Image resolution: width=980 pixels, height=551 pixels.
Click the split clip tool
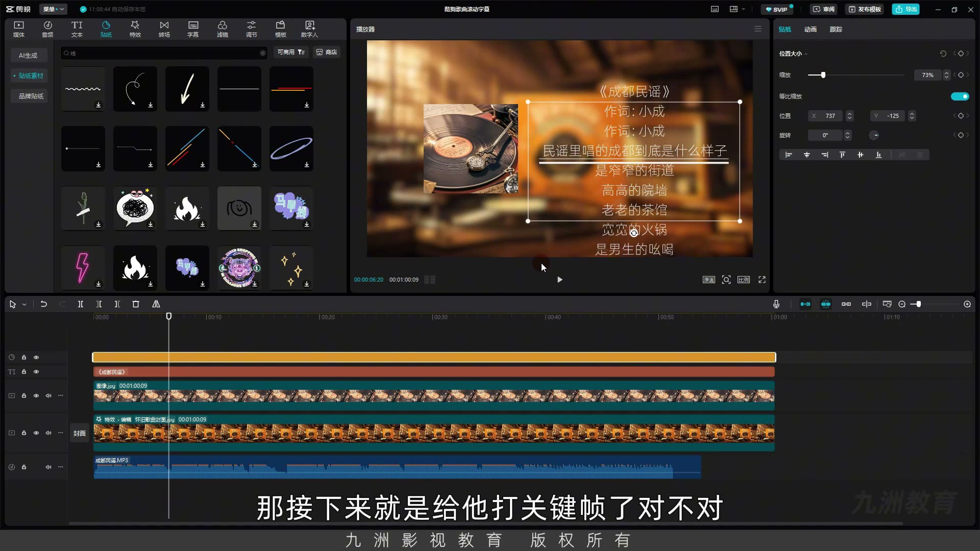pyautogui.click(x=80, y=304)
